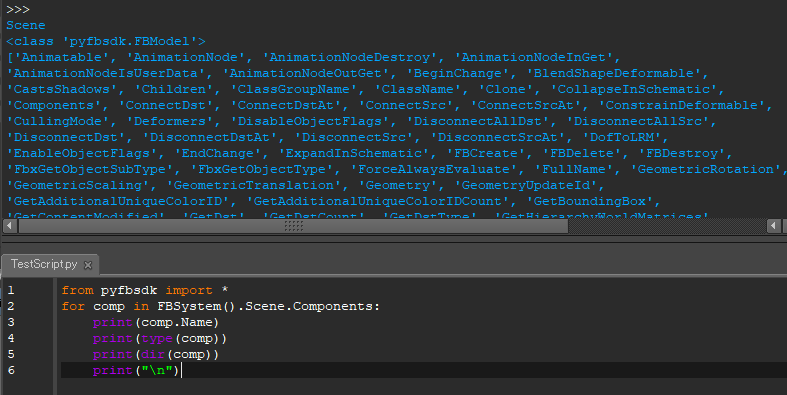Click 'AnimationNodeIsUserData' in the output
Viewport: 787px width, 395px height.
click(x=105, y=73)
